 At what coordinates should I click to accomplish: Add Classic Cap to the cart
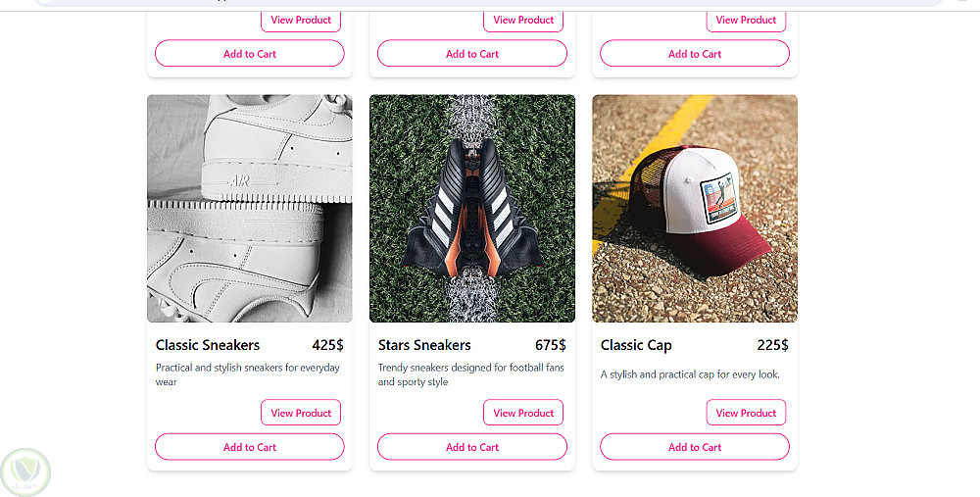(x=695, y=447)
